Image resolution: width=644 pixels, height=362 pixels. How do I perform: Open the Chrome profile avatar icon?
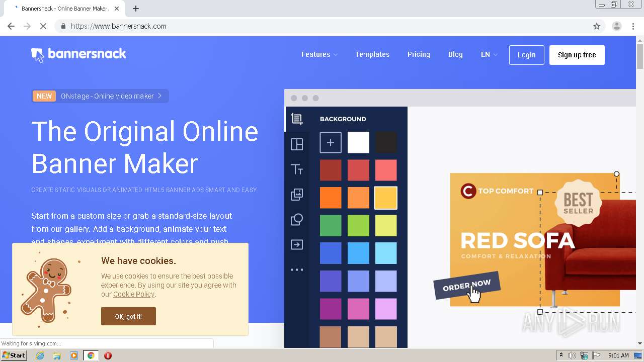click(x=617, y=26)
